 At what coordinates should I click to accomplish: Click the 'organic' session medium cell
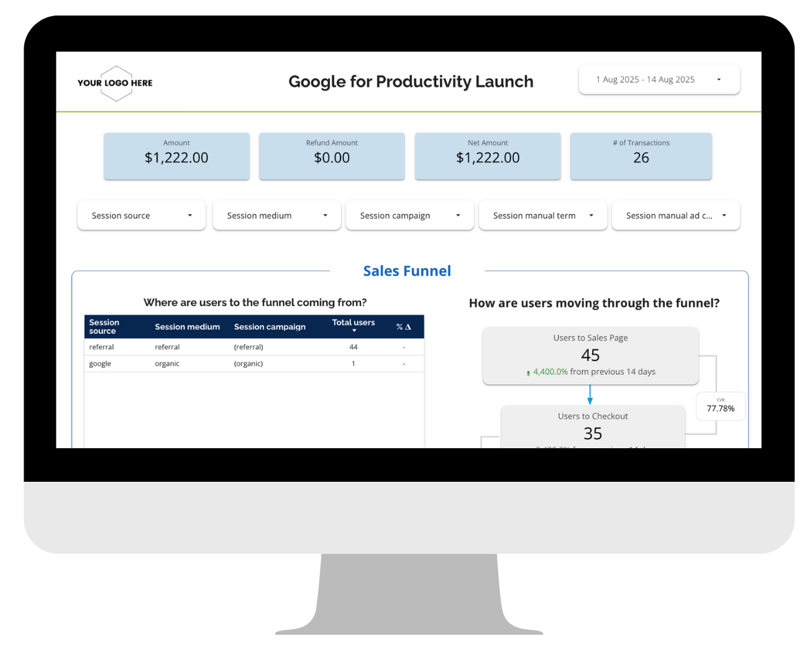point(167,364)
